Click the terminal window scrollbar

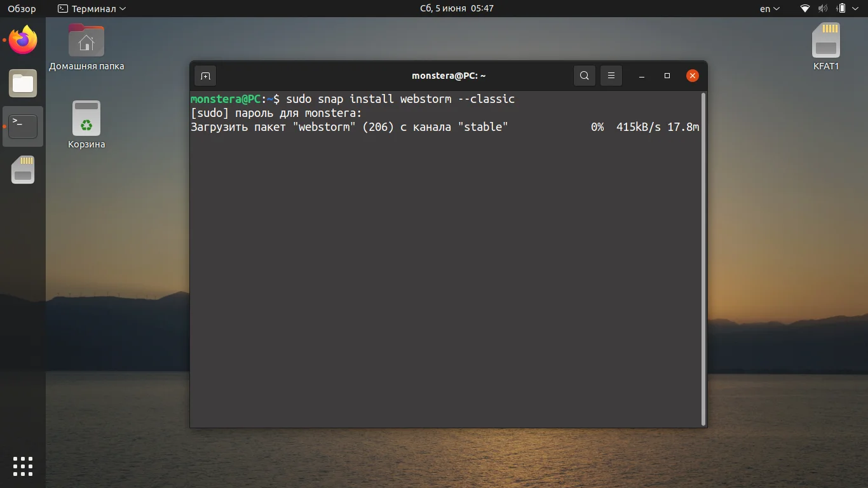tap(703, 254)
